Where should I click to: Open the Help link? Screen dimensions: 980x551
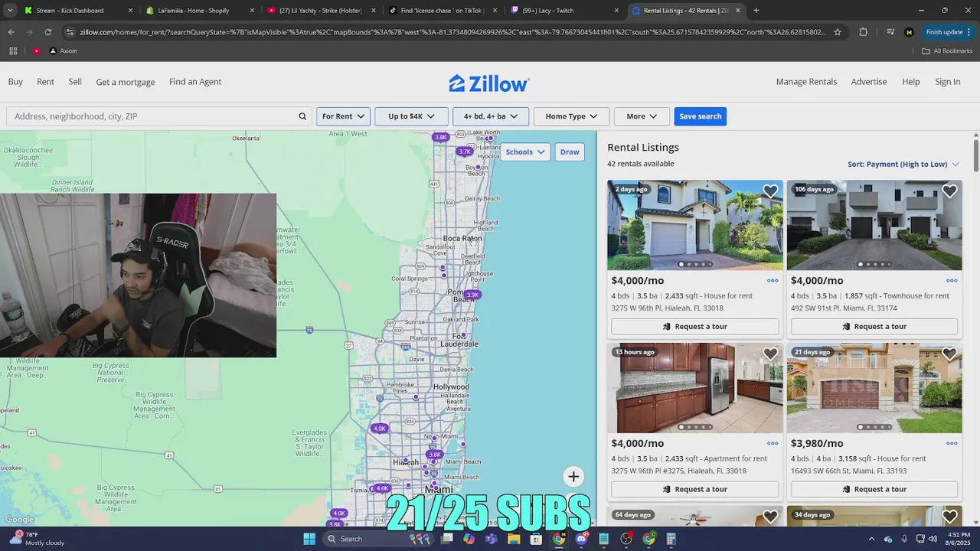(911, 82)
